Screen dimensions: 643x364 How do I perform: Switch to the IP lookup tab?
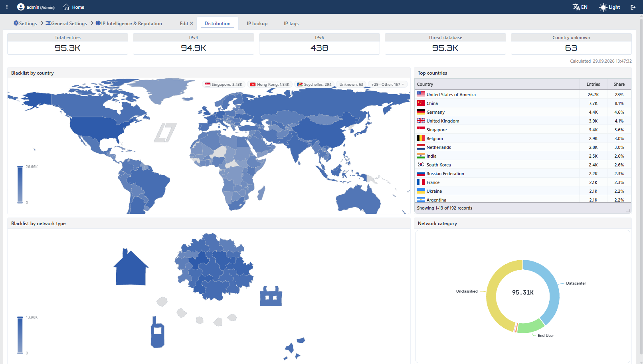[x=257, y=24]
